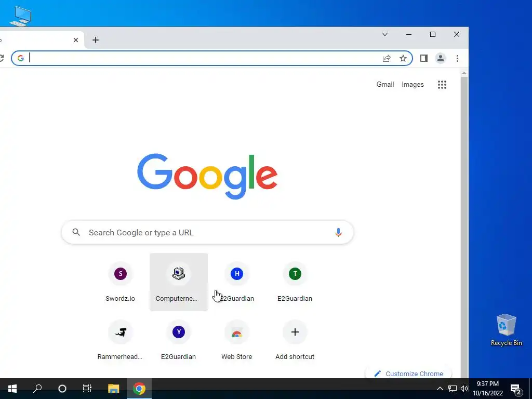The image size is (532, 399).
Task: Open the Chrome profile avatar menu
Action: coord(441,58)
